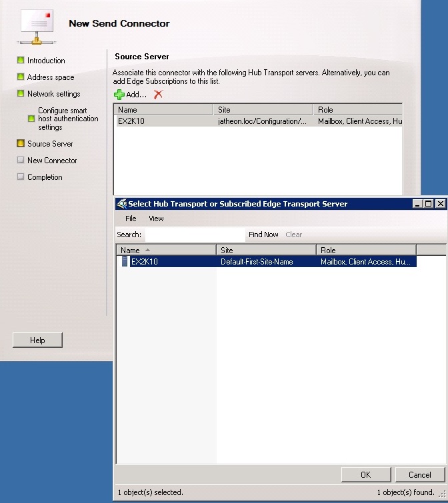This screenshot has height=503, width=448.
Task: Click the Source Server step label
Action: pos(50,144)
